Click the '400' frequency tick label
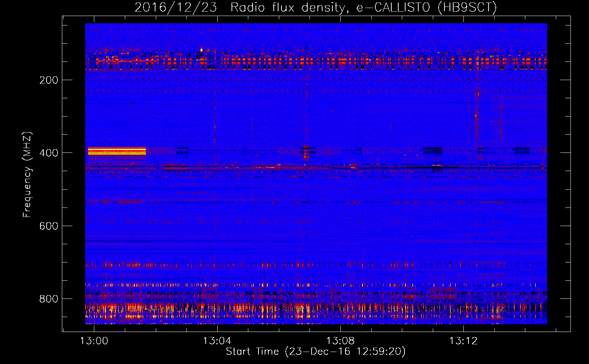Screen dimensions: 589x364 [49, 153]
